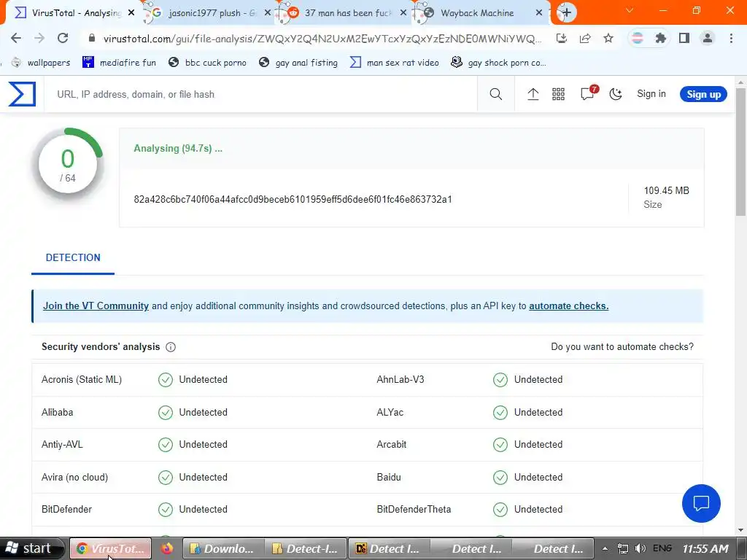Toggle dark mode moon icon
The width and height of the screenshot is (747, 560).
coord(616,94)
